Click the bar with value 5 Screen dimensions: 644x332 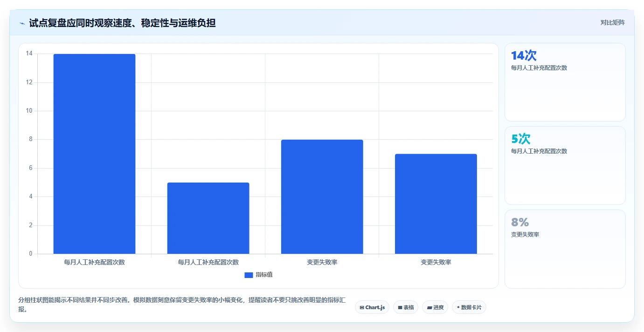[208, 218]
